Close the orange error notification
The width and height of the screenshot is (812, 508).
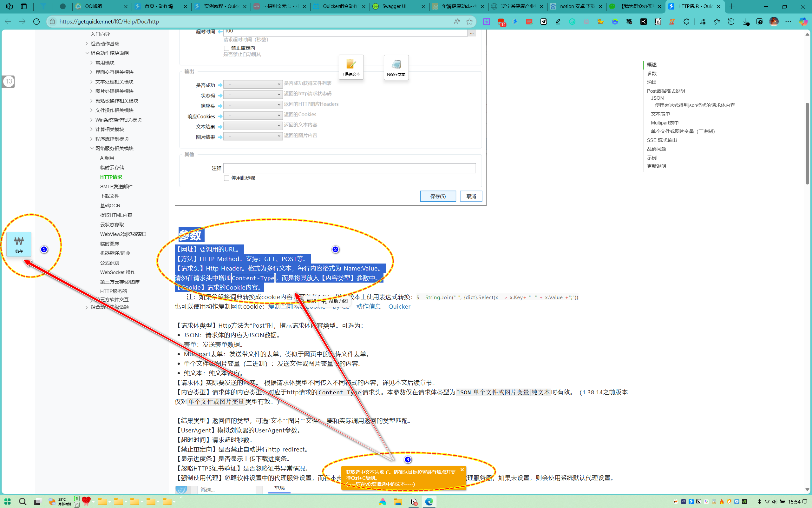462,470
